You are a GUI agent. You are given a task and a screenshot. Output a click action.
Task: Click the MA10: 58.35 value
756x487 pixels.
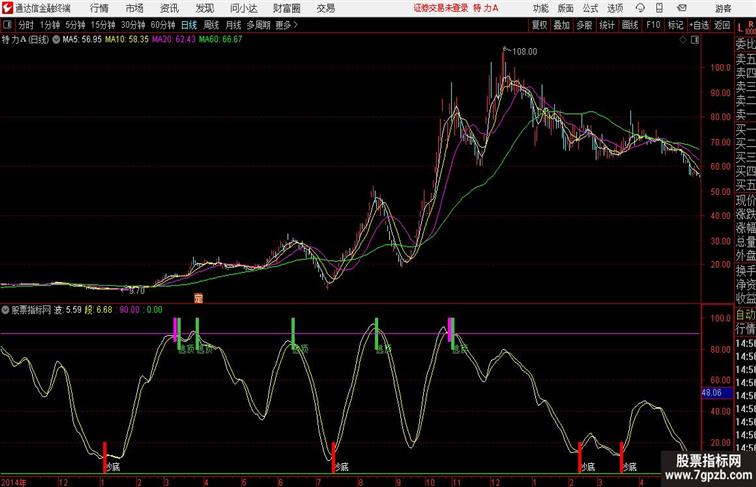[x=127, y=40]
